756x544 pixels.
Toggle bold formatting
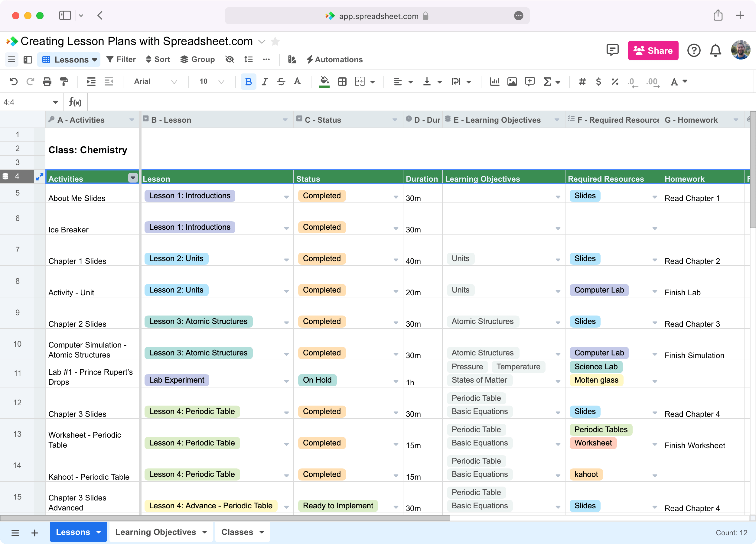pos(248,81)
